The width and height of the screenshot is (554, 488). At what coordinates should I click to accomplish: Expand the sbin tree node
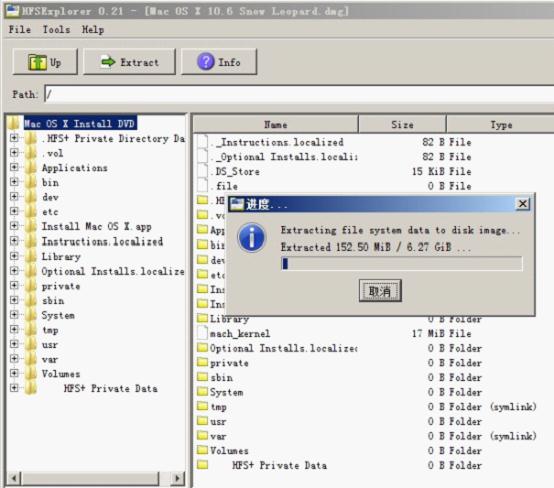pyautogui.click(x=14, y=300)
